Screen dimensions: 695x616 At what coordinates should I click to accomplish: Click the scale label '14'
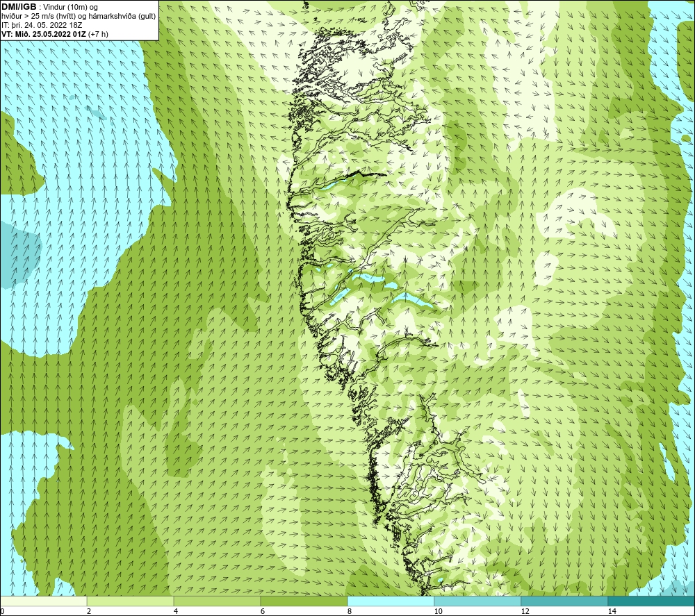(x=612, y=612)
